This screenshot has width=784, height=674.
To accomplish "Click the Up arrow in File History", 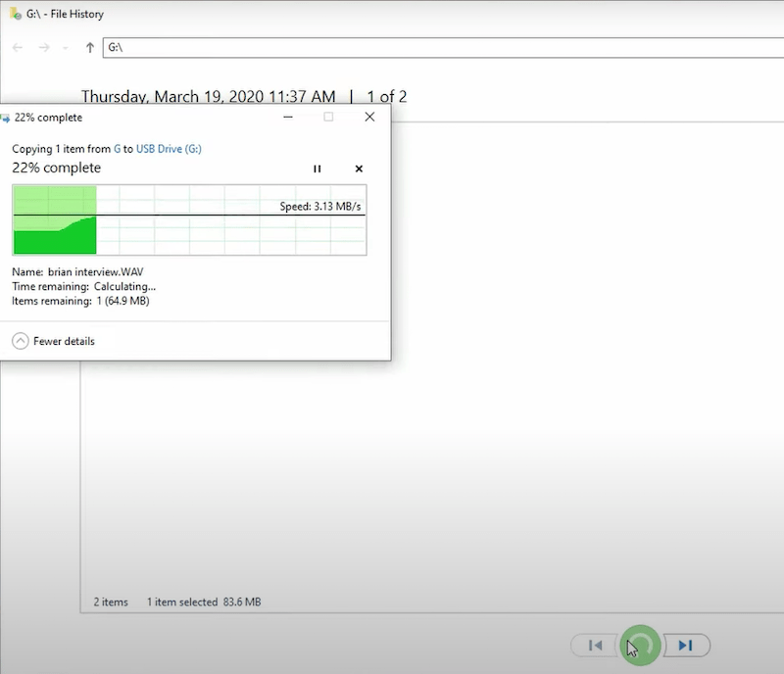I will pos(90,47).
